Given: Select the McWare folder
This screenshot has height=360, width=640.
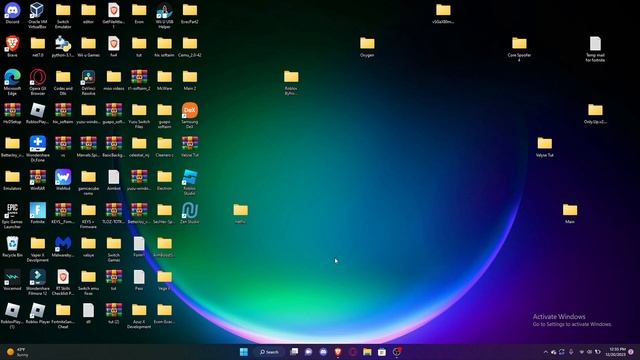Looking at the screenshot, I should (164, 80).
